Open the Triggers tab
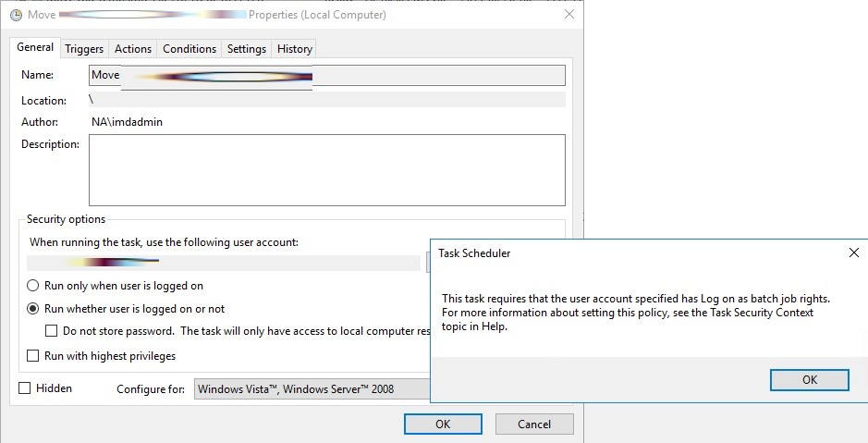The width and height of the screenshot is (868, 443). point(84,49)
